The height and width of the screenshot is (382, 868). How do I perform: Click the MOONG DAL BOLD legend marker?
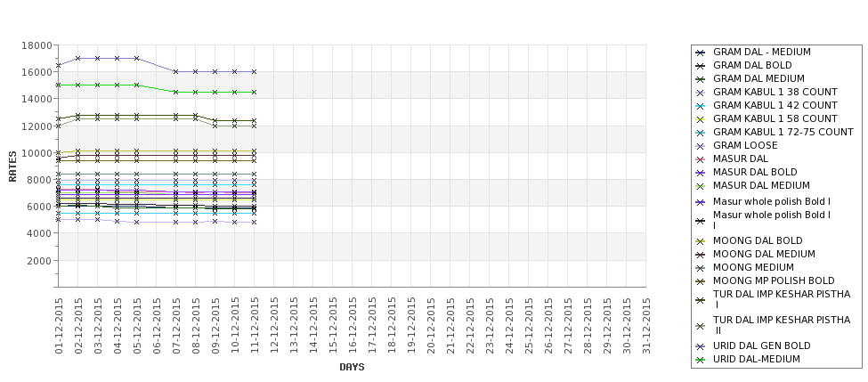[701, 240]
